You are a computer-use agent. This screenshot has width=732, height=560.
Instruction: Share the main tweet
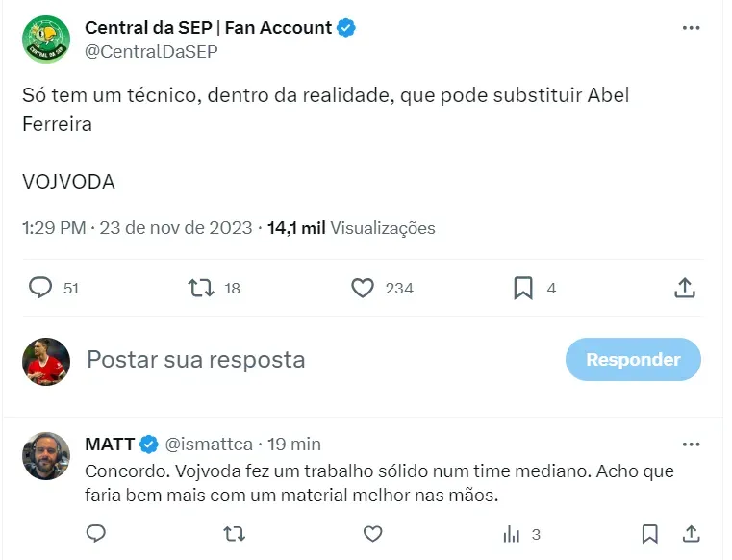point(684,287)
